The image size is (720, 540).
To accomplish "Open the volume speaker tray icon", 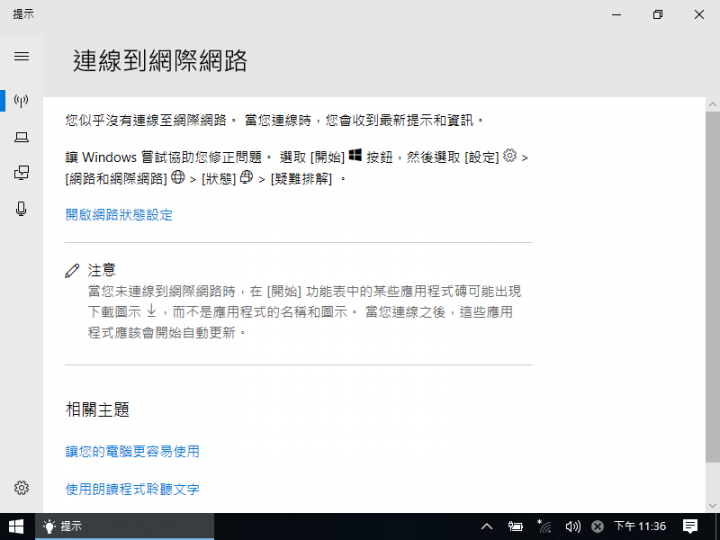I will tap(573, 526).
